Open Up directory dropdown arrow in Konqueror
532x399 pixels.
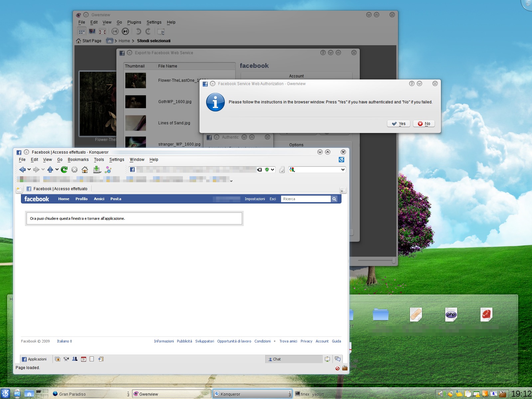pos(57,170)
